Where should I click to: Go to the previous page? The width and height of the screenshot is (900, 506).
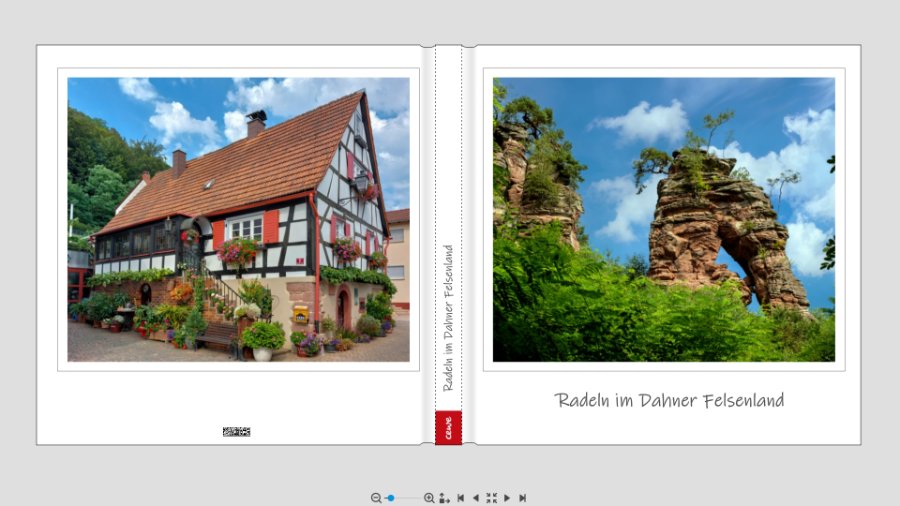click(x=475, y=498)
